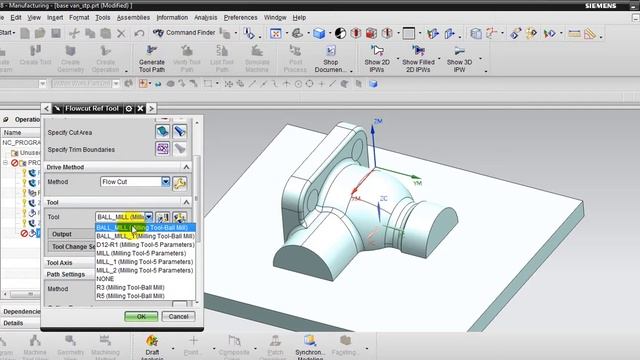
Task: Click the blue shaded cube rendering icon
Action: click(319, 33)
